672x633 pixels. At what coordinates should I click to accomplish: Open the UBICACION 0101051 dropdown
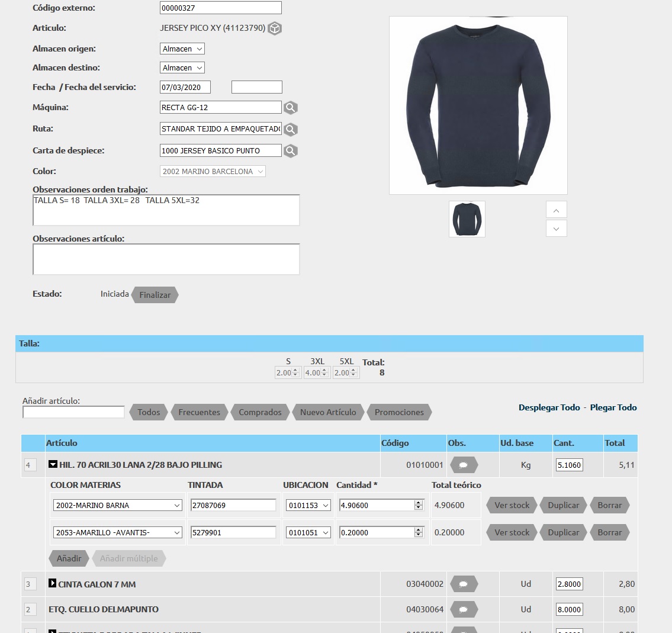(x=308, y=533)
